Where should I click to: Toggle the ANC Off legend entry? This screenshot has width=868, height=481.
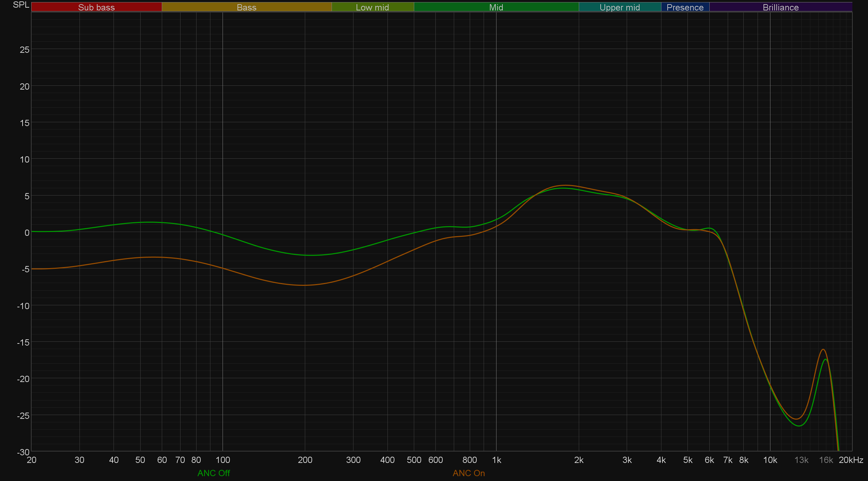coord(214,473)
